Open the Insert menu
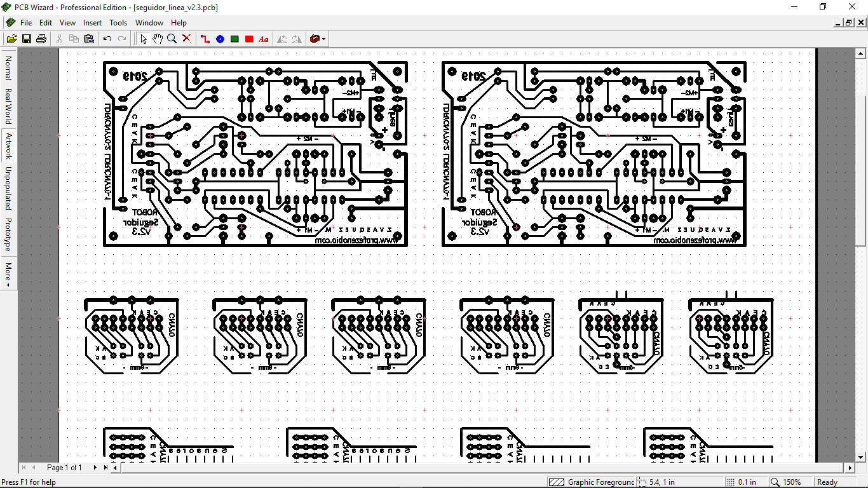The height and width of the screenshot is (488, 868). (x=92, y=22)
